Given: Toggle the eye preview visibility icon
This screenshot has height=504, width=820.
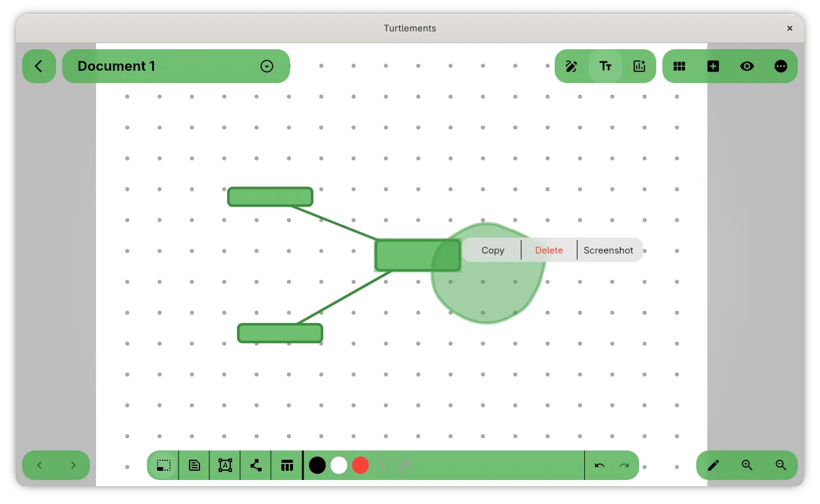Looking at the screenshot, I should pos(747,66).
